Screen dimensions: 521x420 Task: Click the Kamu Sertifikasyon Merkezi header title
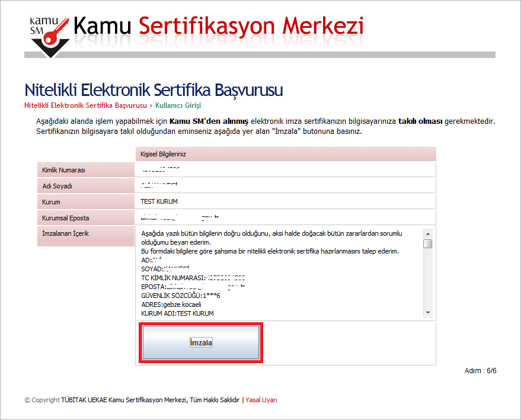coord(218,26)
